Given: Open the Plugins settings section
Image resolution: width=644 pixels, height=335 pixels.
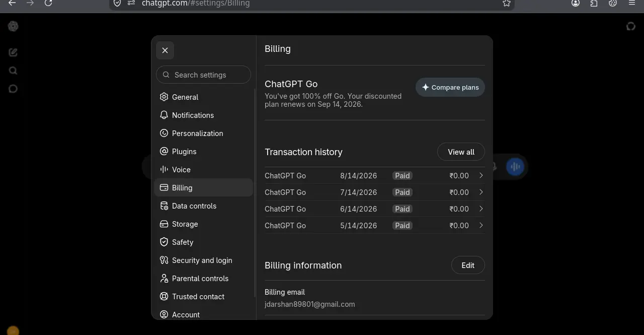Looking at the screenshot, I should point(203,152).
